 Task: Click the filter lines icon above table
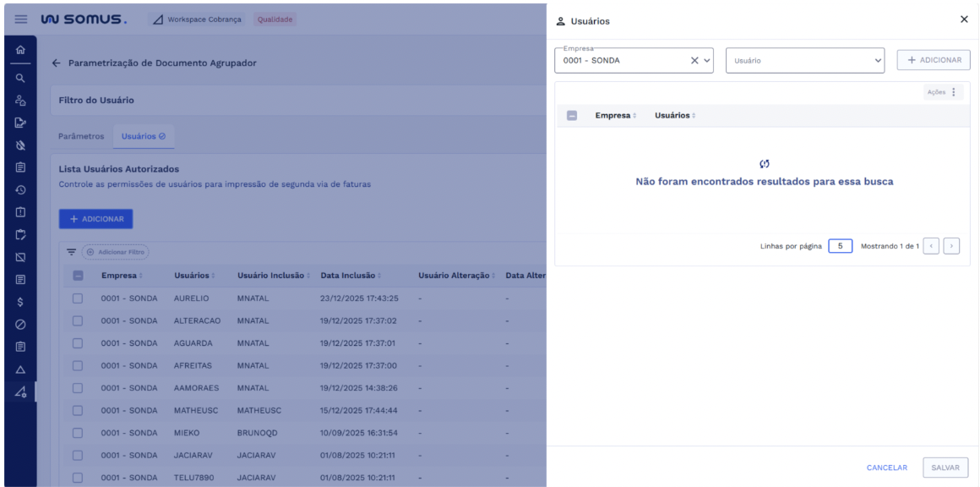point(72,252)
